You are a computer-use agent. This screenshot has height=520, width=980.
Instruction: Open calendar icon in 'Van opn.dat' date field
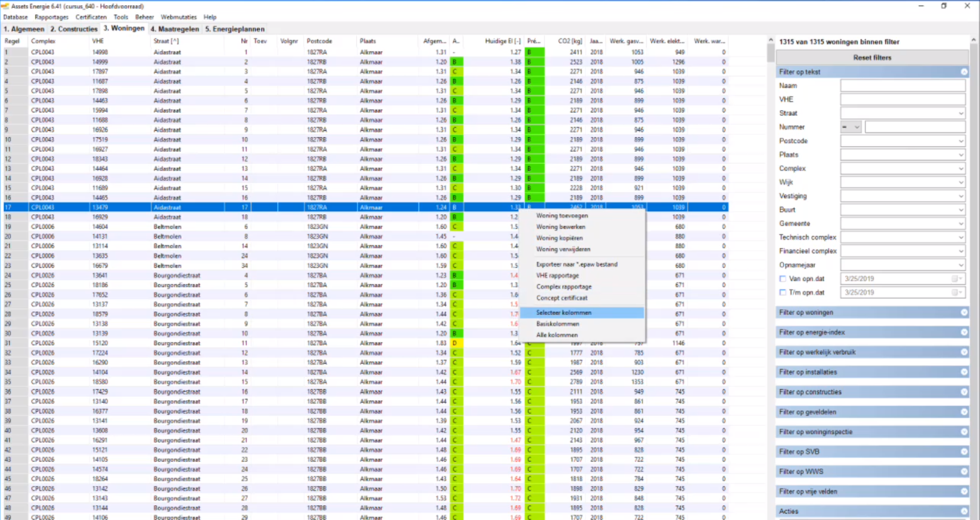click(x=954, y=279)
